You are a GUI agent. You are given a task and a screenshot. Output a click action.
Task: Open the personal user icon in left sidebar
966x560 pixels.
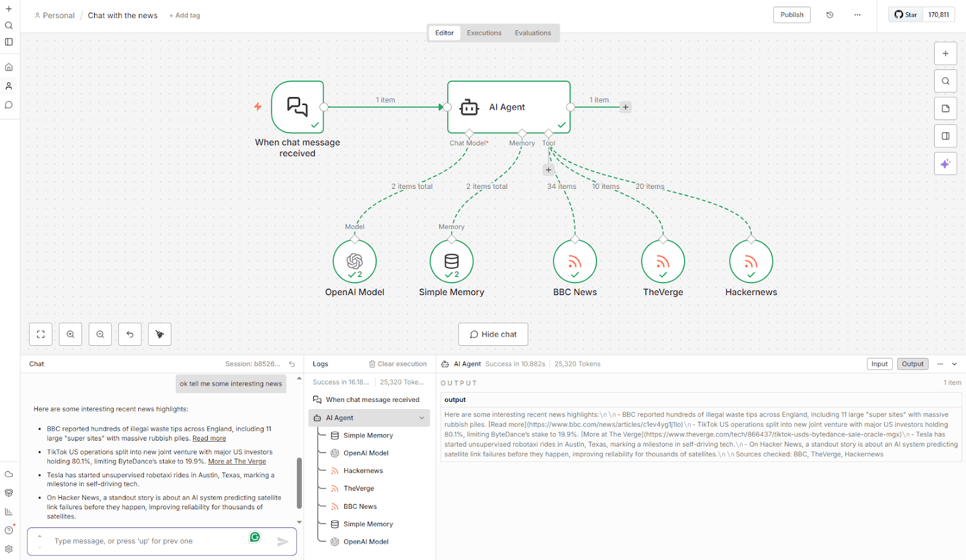point(9,86)
